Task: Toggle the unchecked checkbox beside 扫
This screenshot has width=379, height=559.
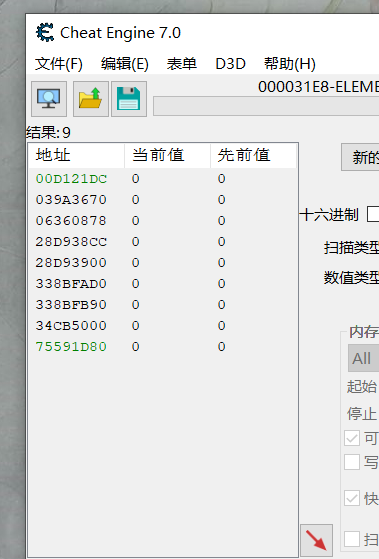Action: (352, 539)
